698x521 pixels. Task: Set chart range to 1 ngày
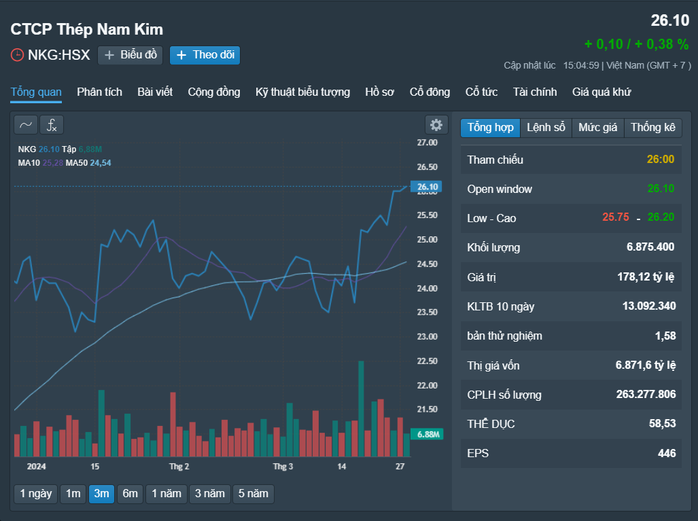[x=36, y=494]
